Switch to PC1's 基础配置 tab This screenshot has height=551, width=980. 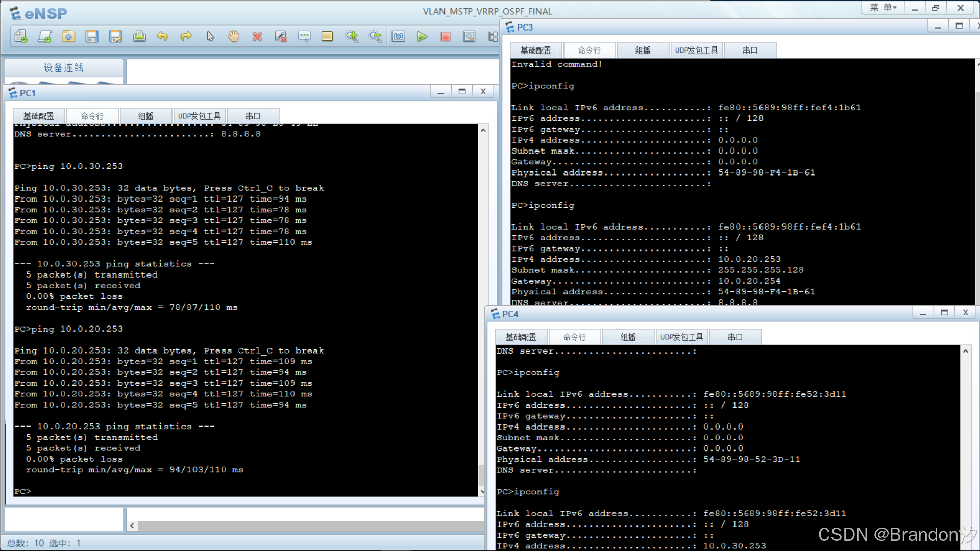pyautogui.click(x=38, y=116)
